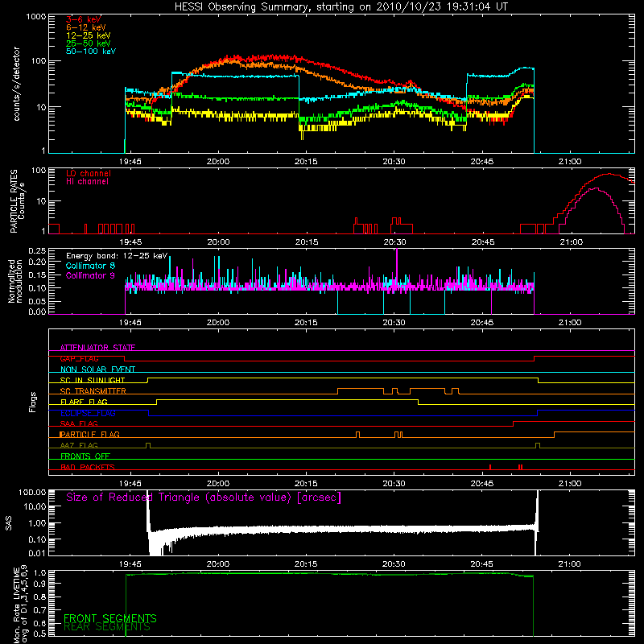Select the Collimator 8 legend entry

(90, 266)
